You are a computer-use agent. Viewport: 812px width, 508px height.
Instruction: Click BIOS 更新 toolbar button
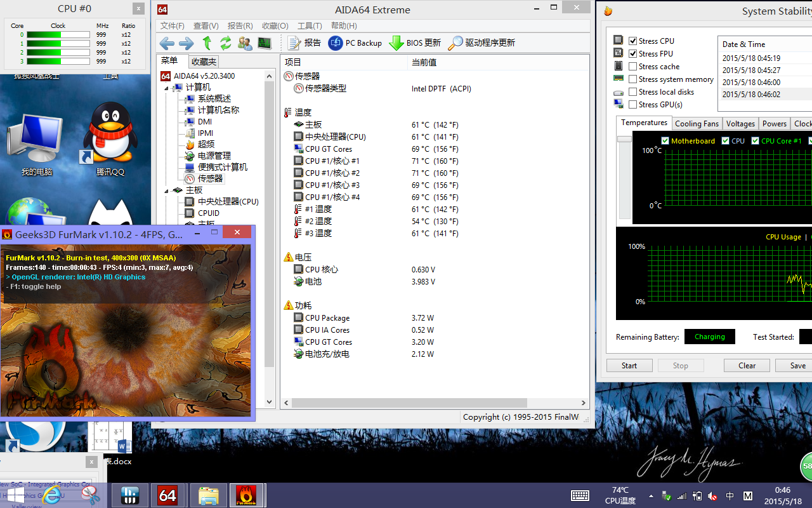tap(415, 43)
